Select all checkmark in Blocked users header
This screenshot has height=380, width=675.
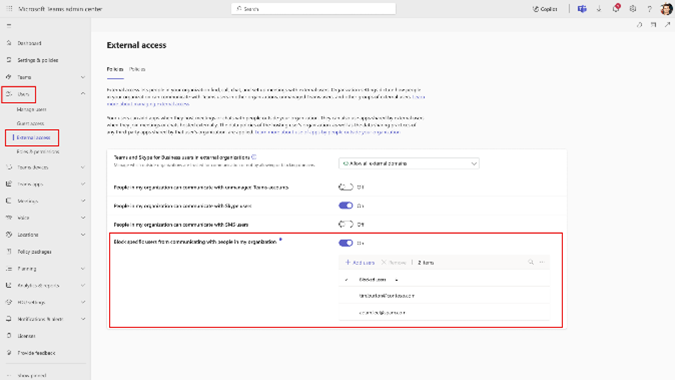(347, 280)
